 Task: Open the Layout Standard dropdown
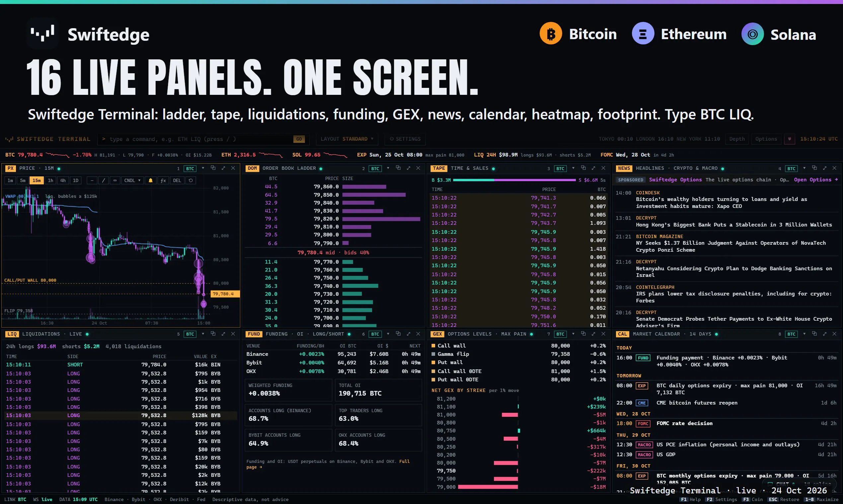coord(347,139)
